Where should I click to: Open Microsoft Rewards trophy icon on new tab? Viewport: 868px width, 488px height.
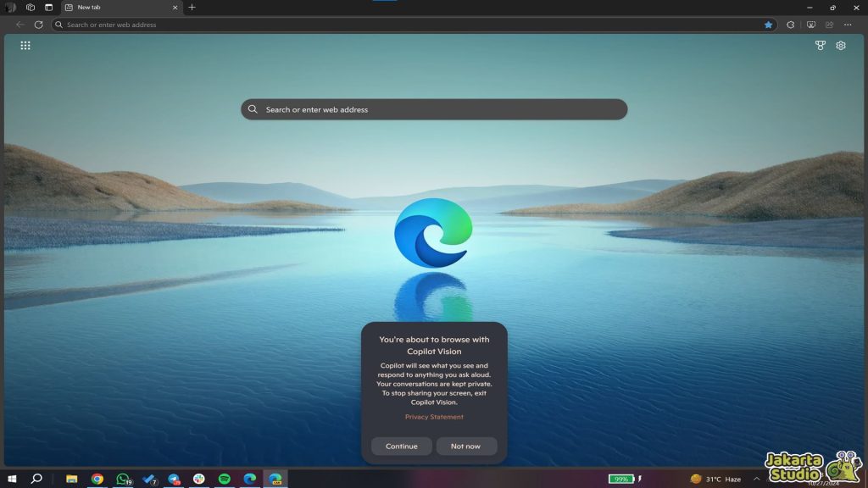[819, 45]
